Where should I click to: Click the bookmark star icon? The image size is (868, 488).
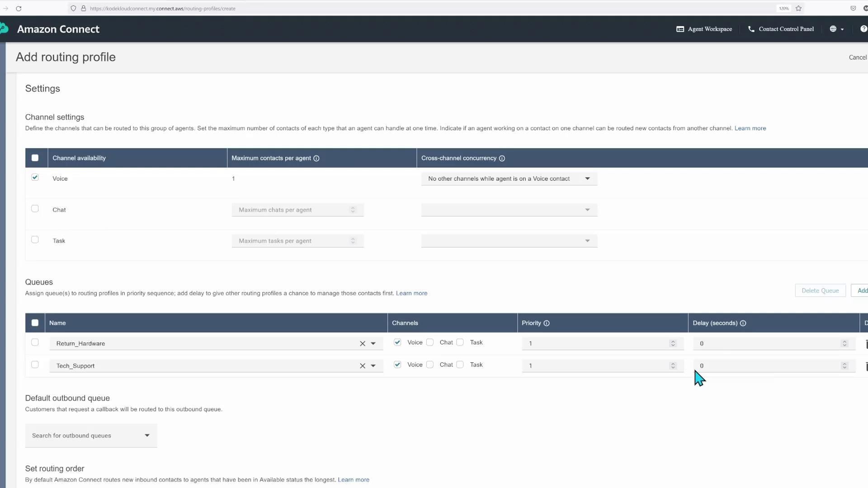coord(798,8)
